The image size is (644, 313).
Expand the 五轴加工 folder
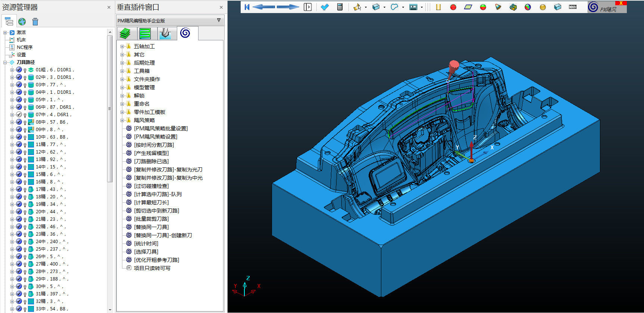point(122,46)
